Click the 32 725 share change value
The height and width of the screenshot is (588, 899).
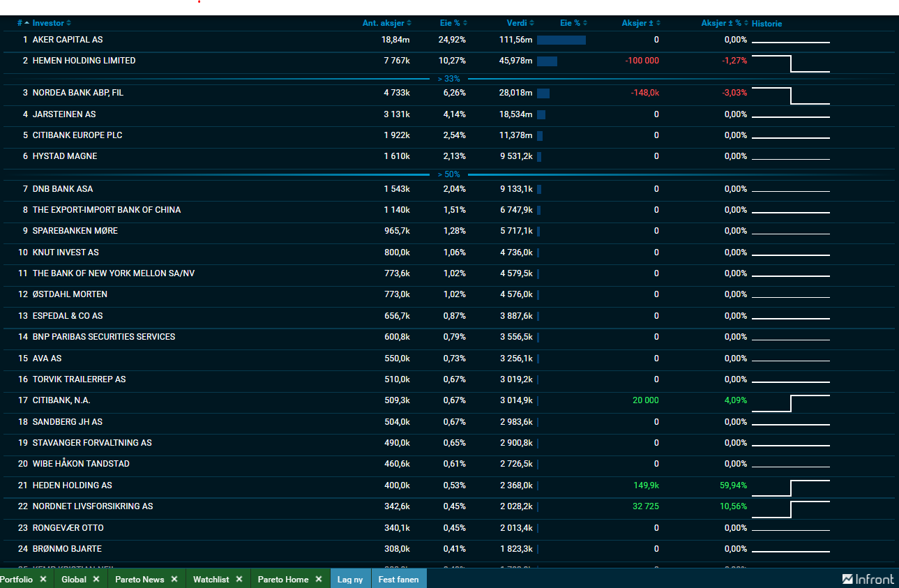pos(646,506)
